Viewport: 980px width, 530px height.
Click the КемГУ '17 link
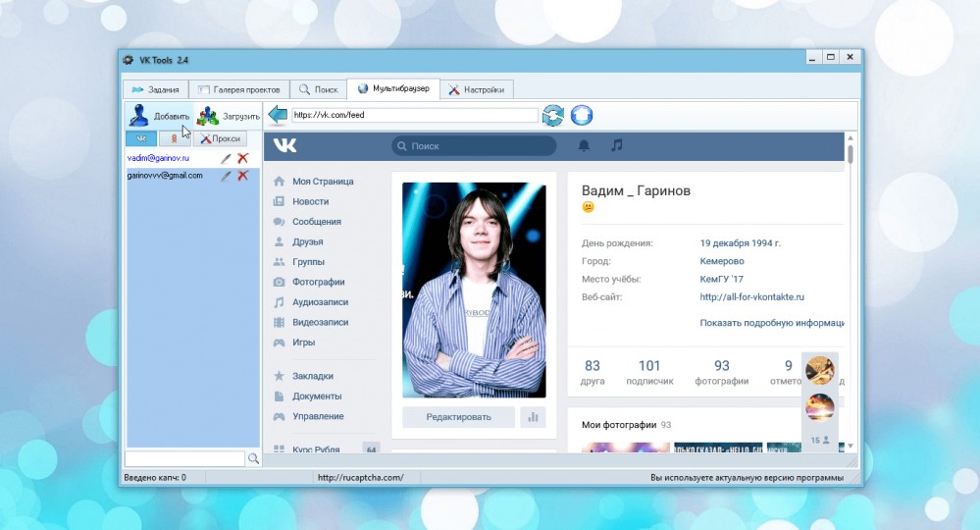click(x=721, y=279)
